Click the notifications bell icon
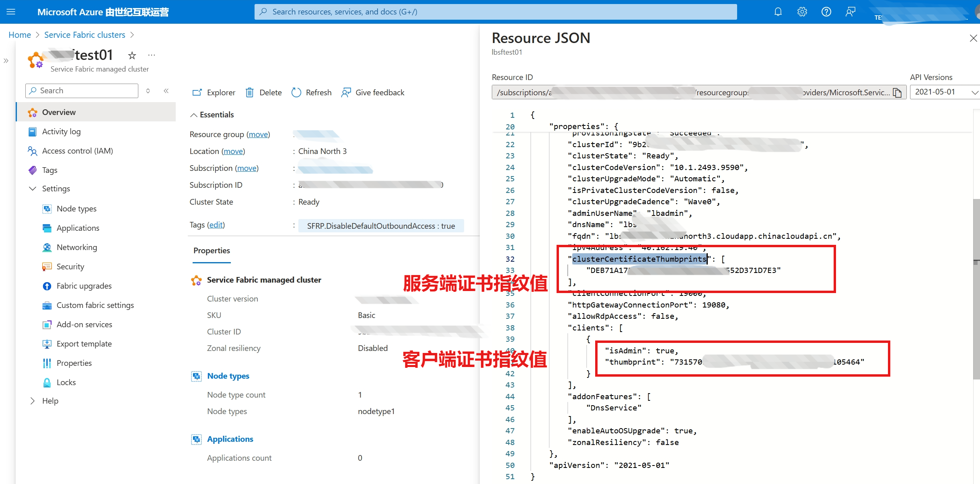Screen dimensions: 980x484 [778, 12]
